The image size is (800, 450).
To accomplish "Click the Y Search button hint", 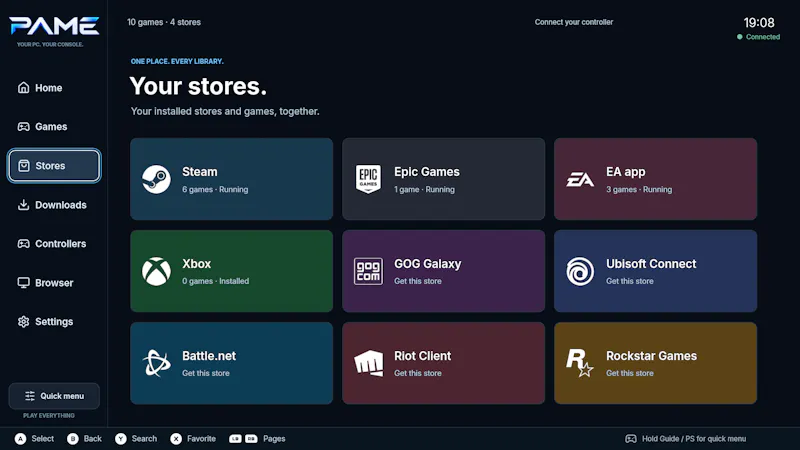I will [x=136, y=439].
